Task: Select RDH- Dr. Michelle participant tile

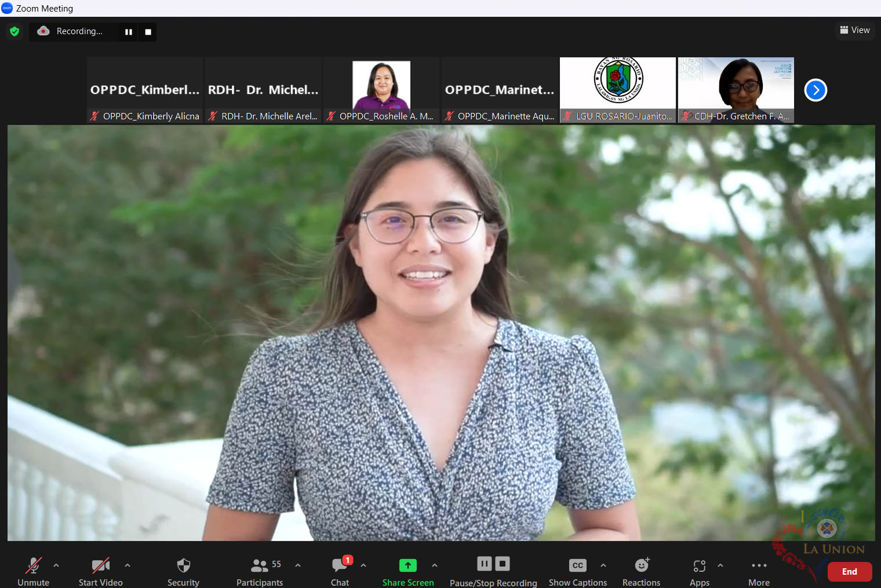Action: pyautogui.click(x=263, y=90)
